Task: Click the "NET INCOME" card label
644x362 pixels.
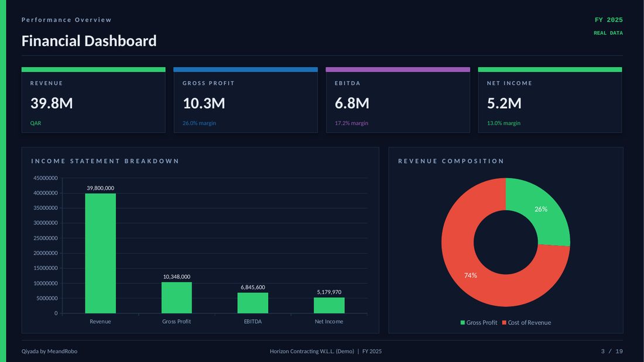Action: click(x=510, y=83)
